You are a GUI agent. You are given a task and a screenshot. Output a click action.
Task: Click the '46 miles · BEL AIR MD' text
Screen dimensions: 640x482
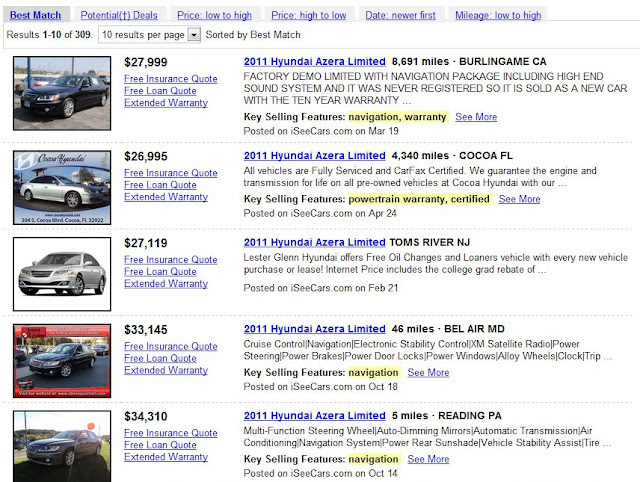448,329
